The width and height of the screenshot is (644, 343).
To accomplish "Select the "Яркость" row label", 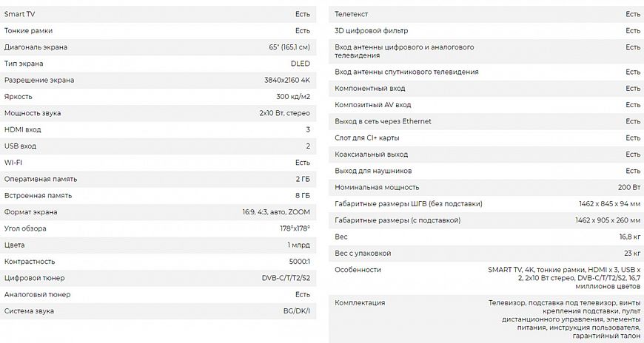I will pyautogui.click(x=19, y=96).
